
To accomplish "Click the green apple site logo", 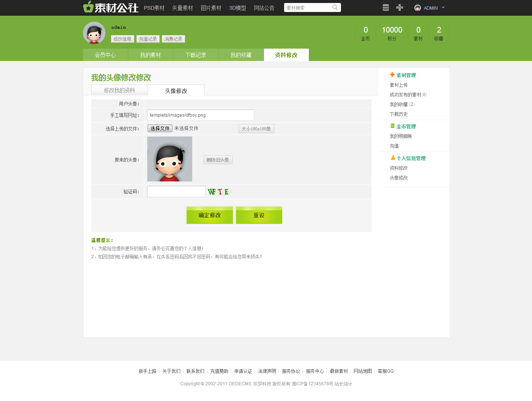I will (x=88, y=7).
